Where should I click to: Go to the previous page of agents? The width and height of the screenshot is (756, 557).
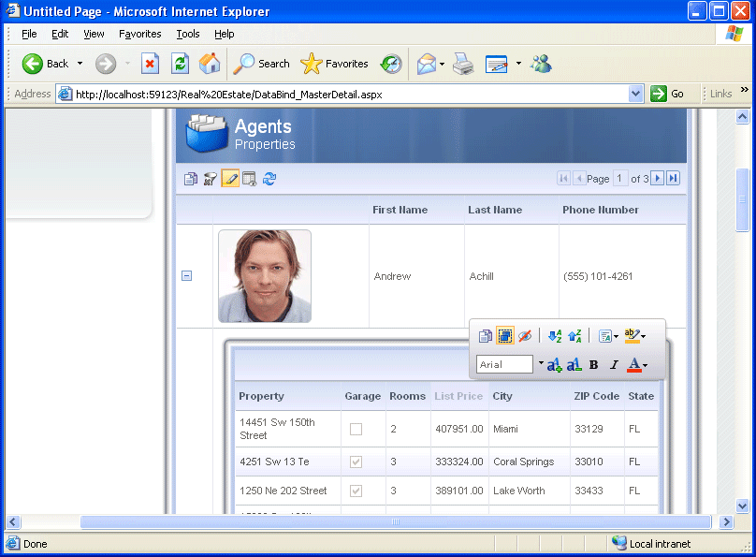(x=579, y=179)
